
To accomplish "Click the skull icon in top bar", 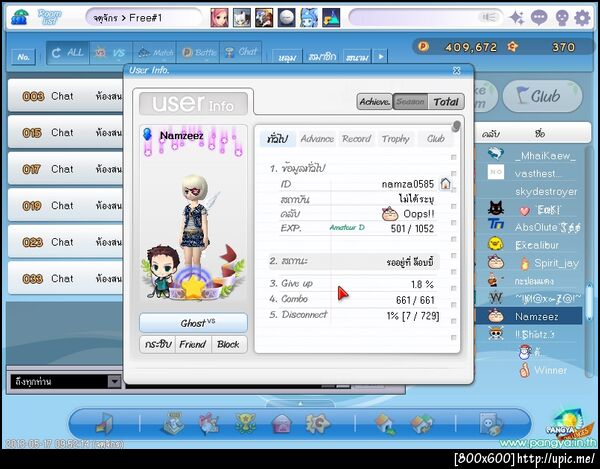I will click(562, 18).
